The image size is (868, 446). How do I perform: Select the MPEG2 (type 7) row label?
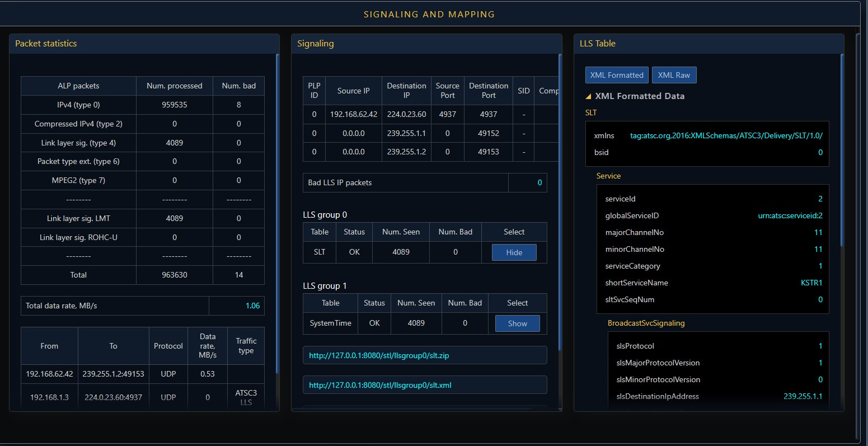point(78,180)
